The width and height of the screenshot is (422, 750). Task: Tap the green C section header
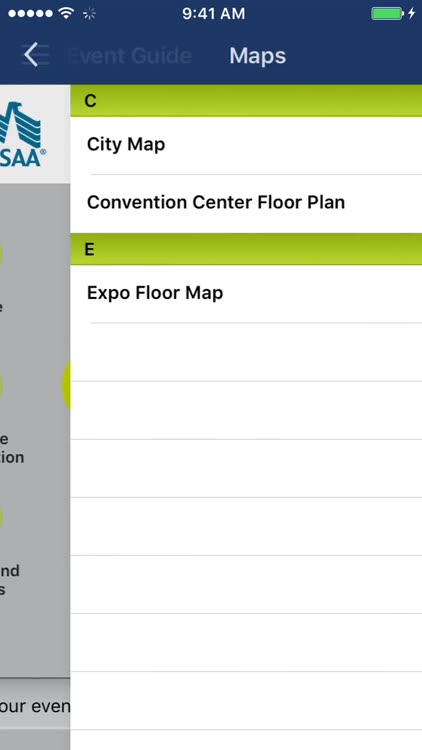pyautogui.click(x=246, y=100)
